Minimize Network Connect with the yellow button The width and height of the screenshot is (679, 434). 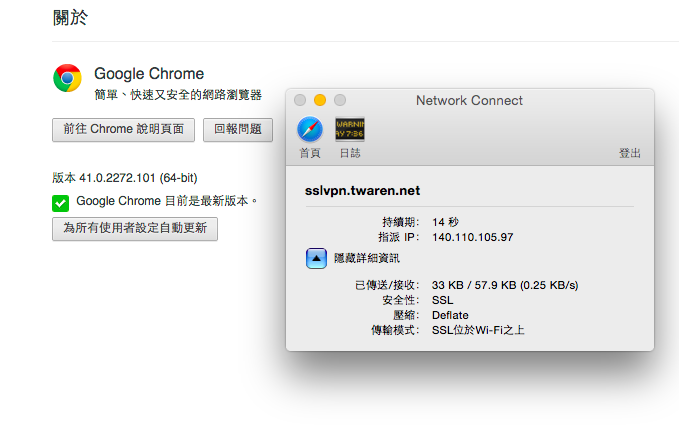coord(320,100)
